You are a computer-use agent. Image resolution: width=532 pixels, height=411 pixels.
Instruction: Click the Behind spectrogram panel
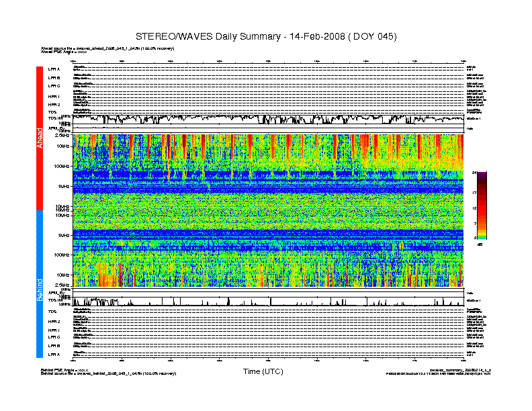point(268,248)
